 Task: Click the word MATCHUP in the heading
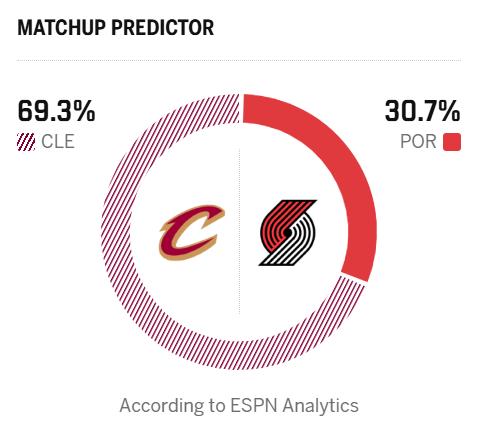61,28
